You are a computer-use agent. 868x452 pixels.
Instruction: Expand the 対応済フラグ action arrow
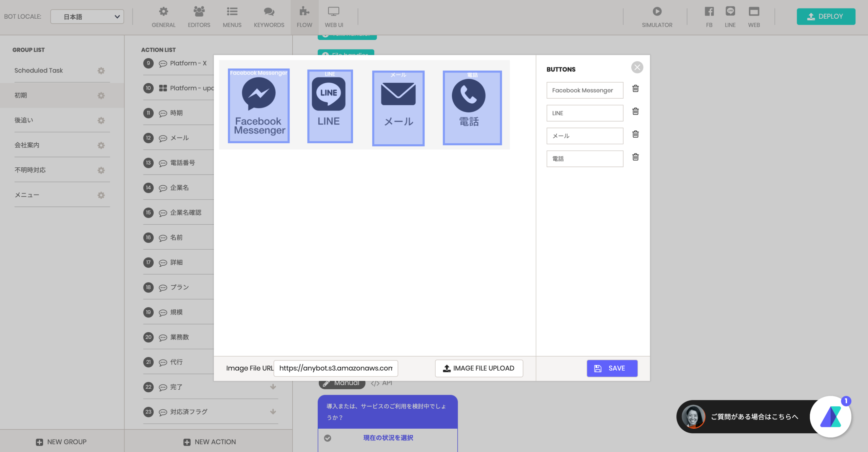pyautogui.click(x=273, y=412)
